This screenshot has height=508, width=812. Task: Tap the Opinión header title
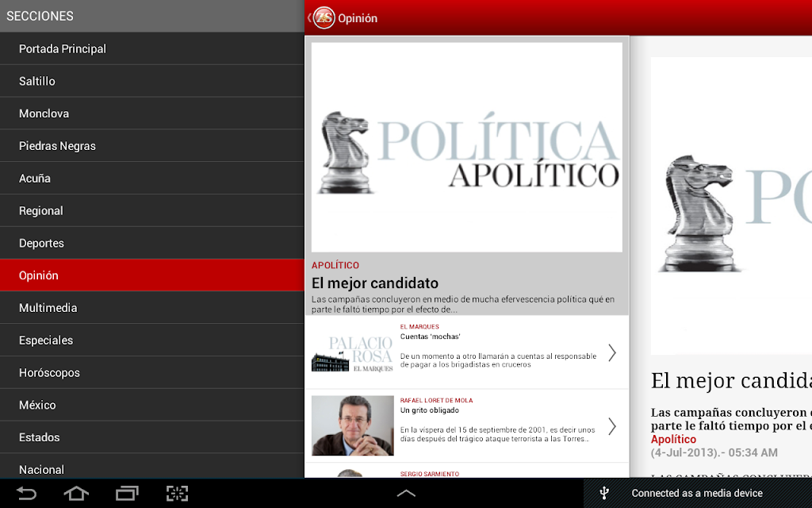pos(358,19)
